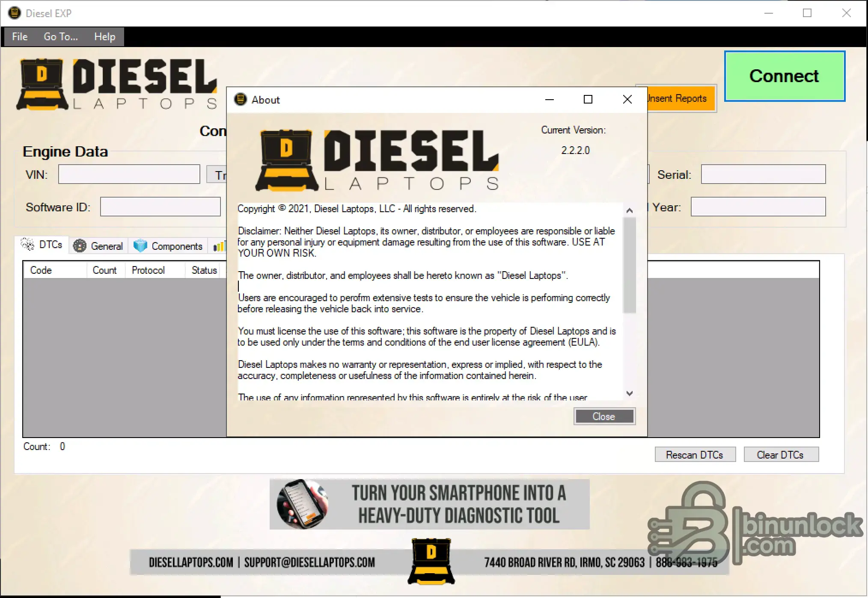The image size is (868, 598).
Task: Click the version number 2.2.2.0 text
Action: point(575,150)
